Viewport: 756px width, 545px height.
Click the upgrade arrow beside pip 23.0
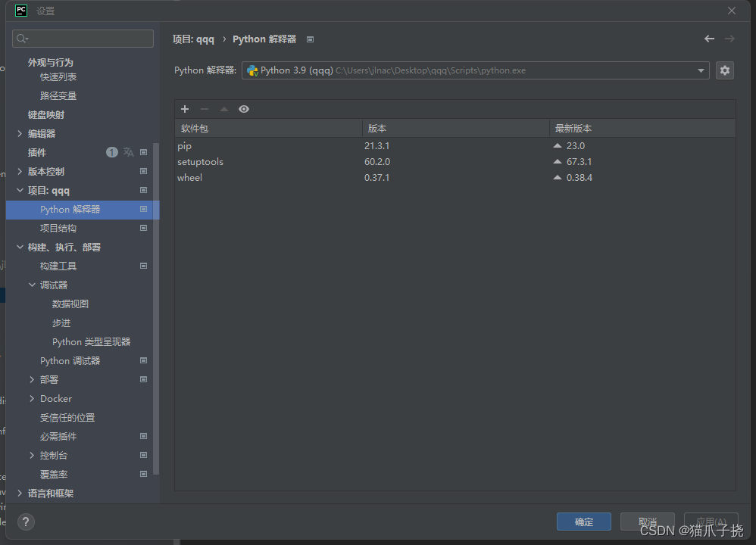[x=558, y=145]
